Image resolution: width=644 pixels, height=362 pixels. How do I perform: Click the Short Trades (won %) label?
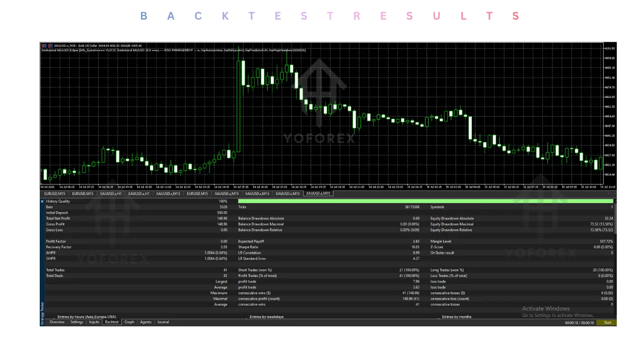(x=255, y=270)
